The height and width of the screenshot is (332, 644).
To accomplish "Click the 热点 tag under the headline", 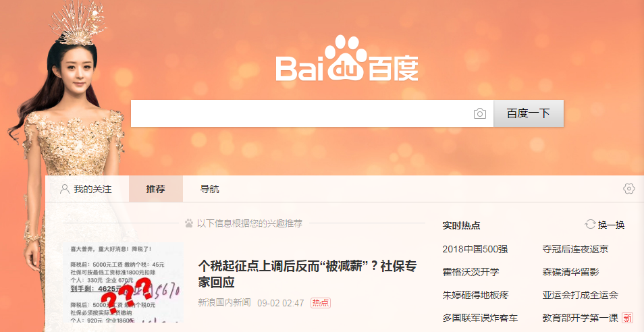I will tap(321, 303).
